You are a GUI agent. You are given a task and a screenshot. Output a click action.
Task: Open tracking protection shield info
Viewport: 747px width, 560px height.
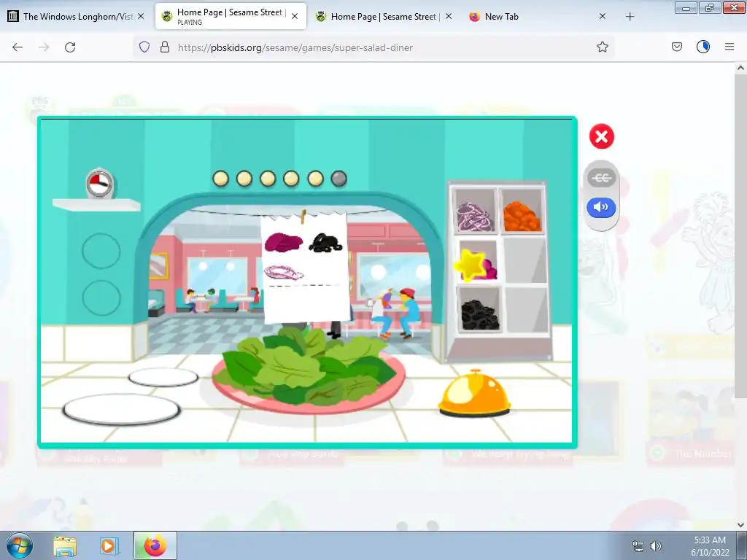(x=144, y=47)
